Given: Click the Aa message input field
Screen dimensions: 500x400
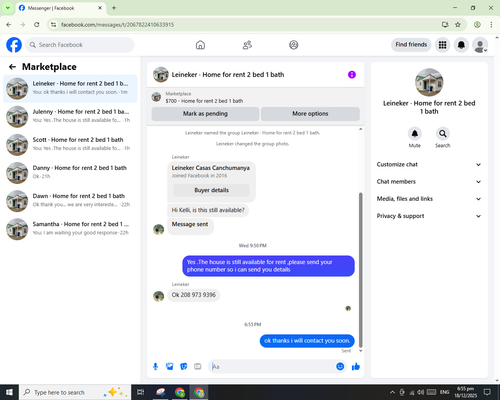Looking at the screenshot, I should point(272,367).
